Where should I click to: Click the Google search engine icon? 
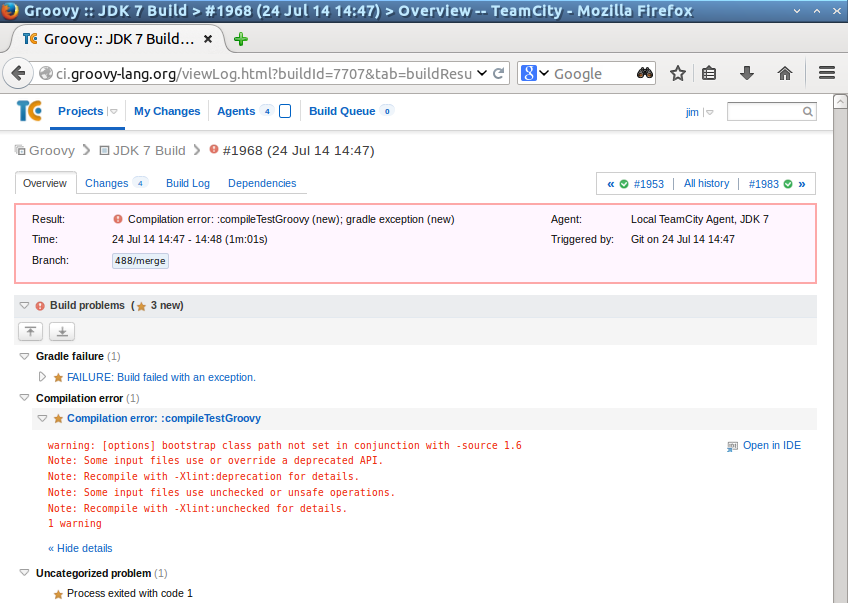point(528,73)
